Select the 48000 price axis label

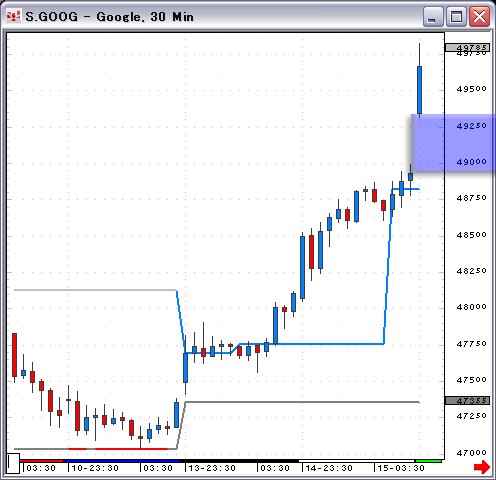[x=471, y=307]
